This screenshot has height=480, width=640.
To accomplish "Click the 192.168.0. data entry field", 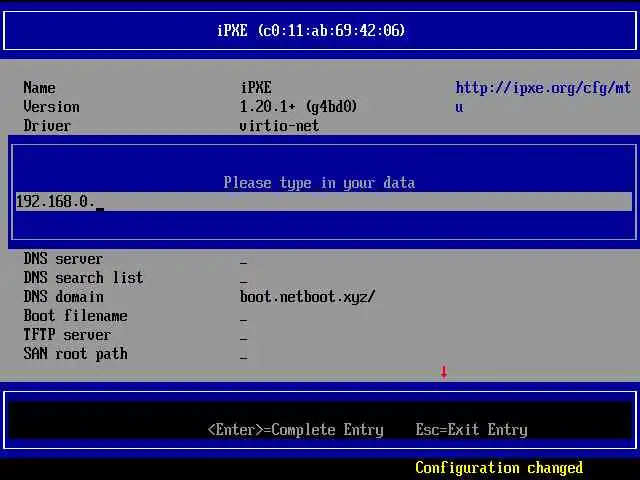I will (x=324, y=202).
